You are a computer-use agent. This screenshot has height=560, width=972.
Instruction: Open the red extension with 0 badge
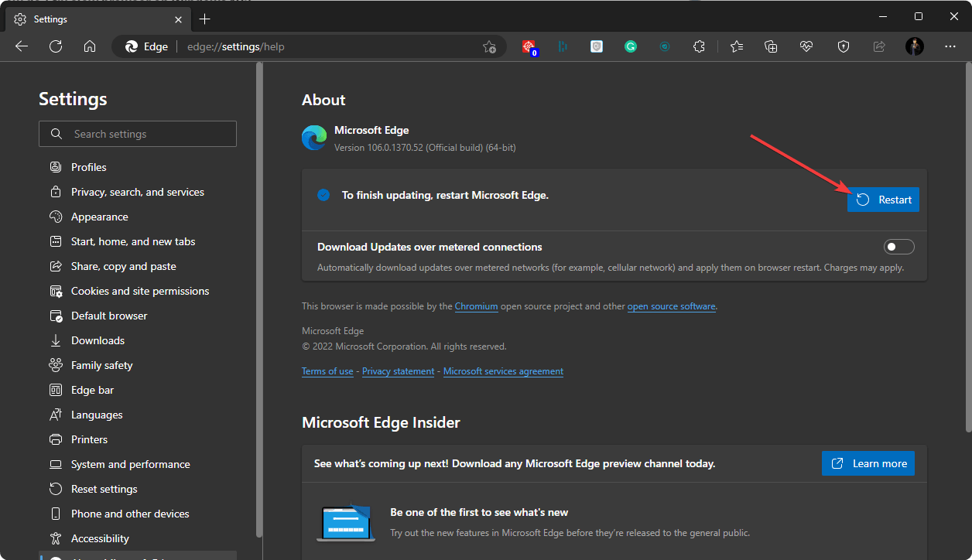(529, 47)
